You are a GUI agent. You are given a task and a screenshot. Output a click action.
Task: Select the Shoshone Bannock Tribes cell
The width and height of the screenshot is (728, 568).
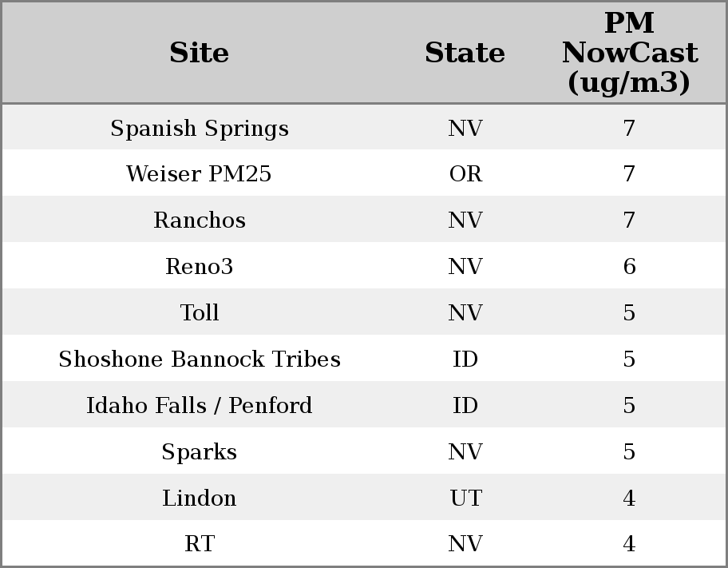200,359
